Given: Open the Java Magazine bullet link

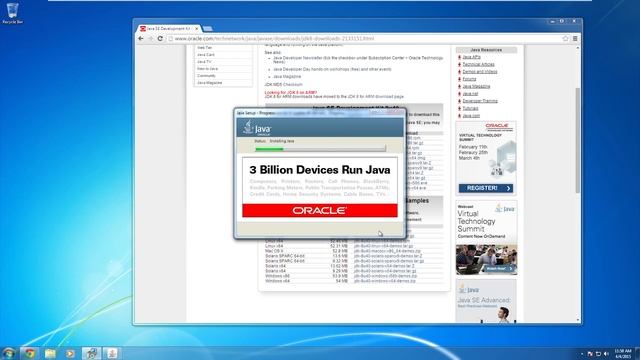Looking at the screenshot, I should 287,77.
